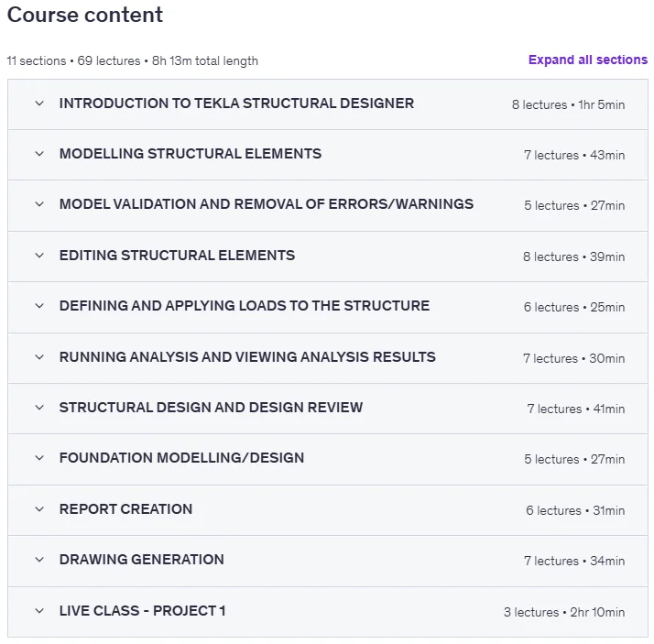
Task: Expand Drawing Generation chevron icon
Action: click(x=39, y=560)
